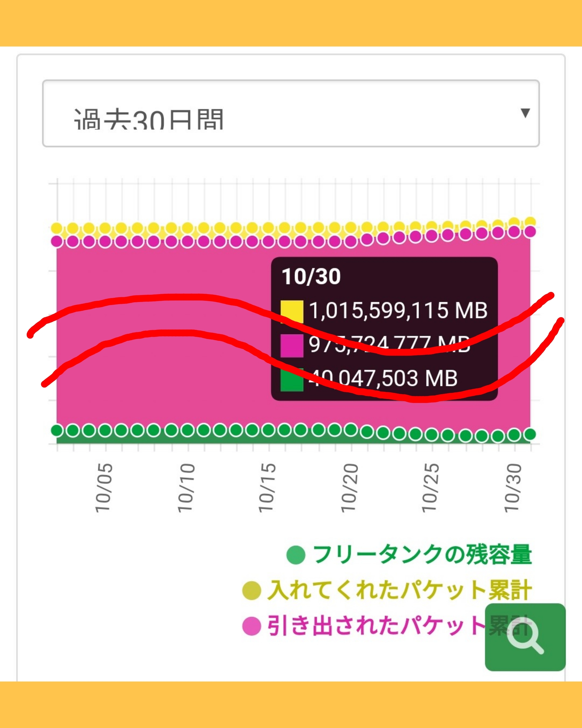Open the 過去30日間 period dropdown
The width and height of the screenshot is (582, 728).
pos(290,113)
